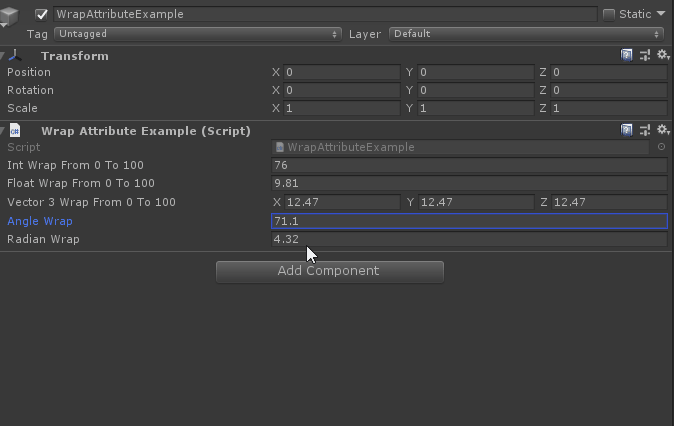Open Transform gear settings menu

(x=662, y=56)
